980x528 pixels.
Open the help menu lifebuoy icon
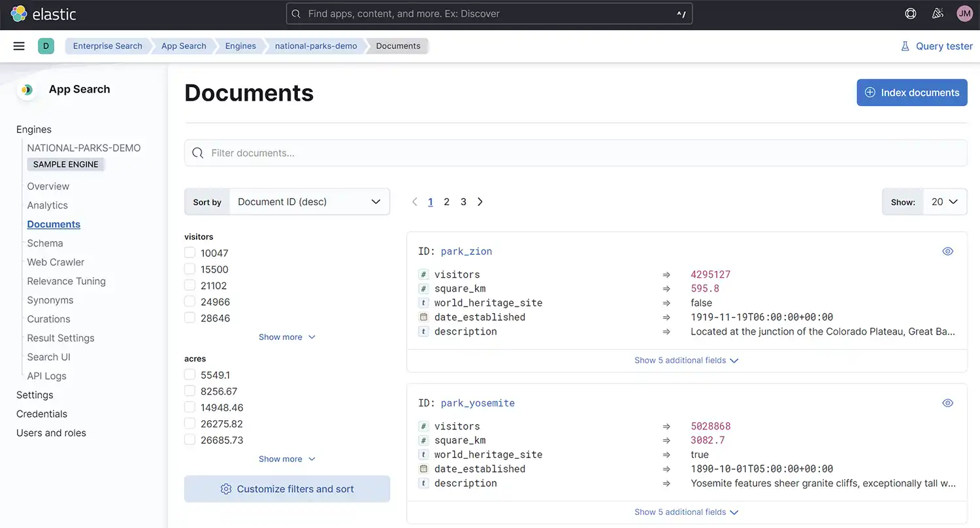(x=911, y=14)
